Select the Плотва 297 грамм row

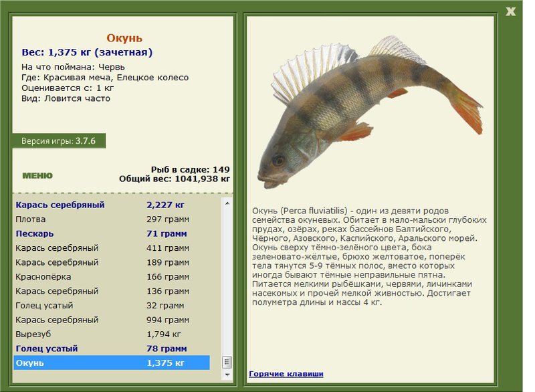pos(112,219)
